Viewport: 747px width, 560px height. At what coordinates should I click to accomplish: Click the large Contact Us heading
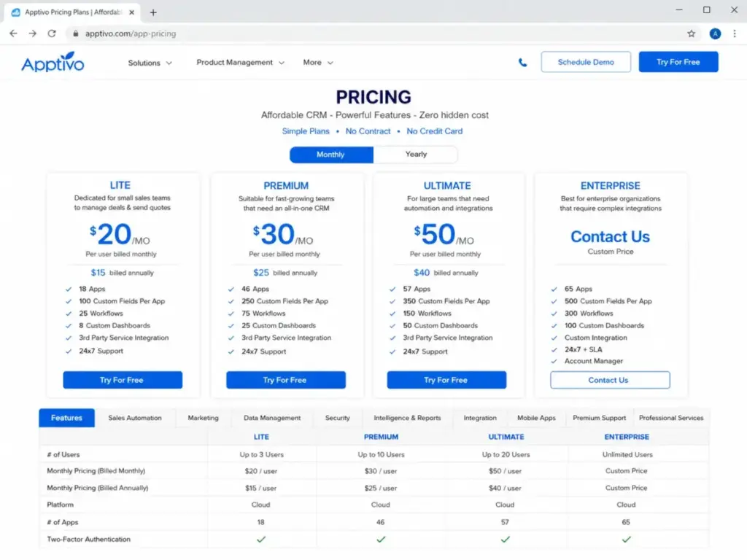coord(611,237)
